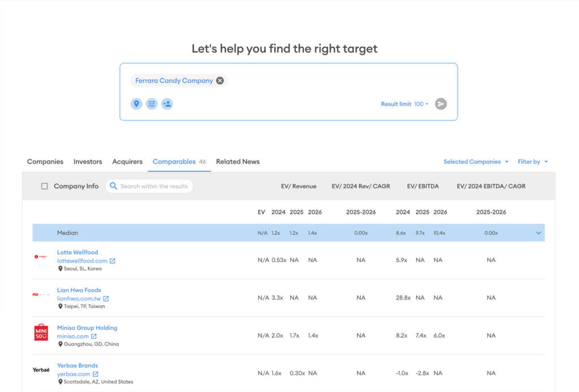Click the Yerbaé logo
The image size is (579, 392).
(x=41, y=370)
